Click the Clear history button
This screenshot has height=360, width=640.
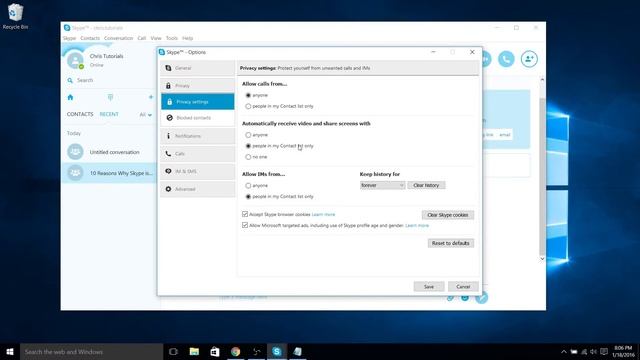pos(426,185)
